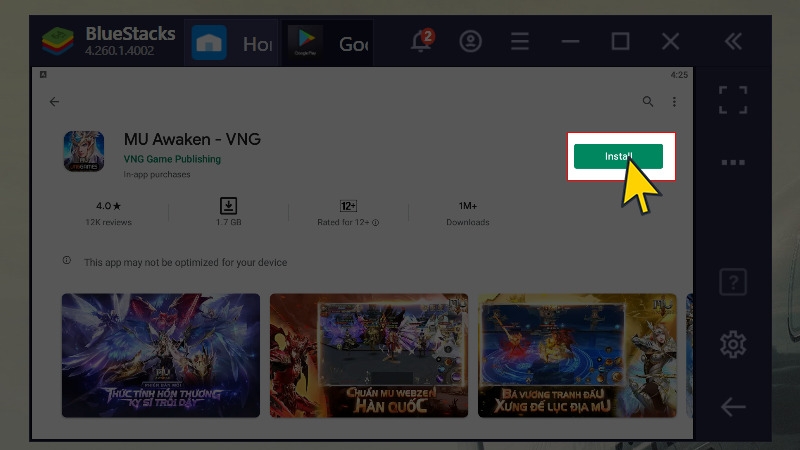The width and height of the screenshot is (800, 450).
Task: Collapse the sidebar with double-chevron icon
Action: click(x=733, y=41)
